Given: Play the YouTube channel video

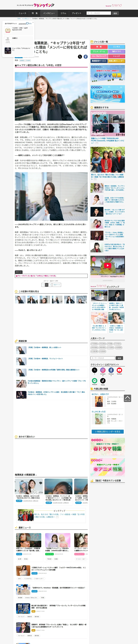Looking at the screenshot, I should point(108,266).
